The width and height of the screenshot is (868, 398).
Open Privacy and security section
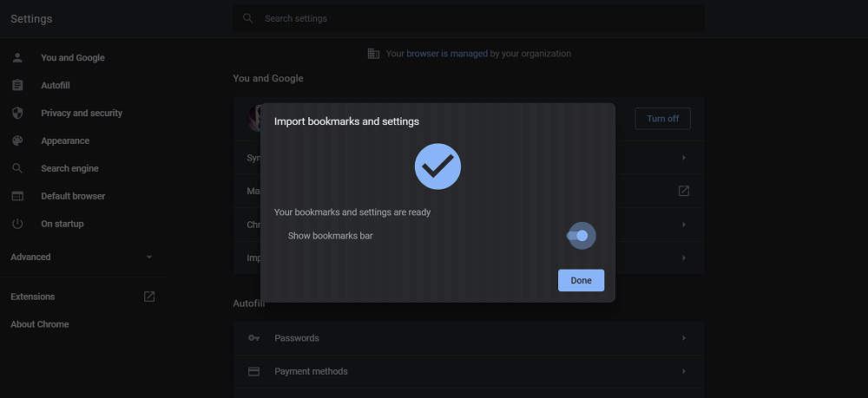click(82, 113)
